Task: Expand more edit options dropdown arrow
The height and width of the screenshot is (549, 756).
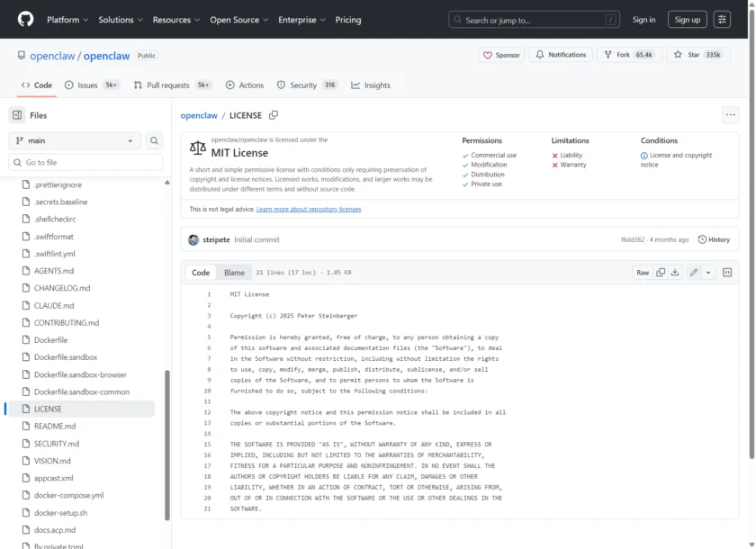Action: tap(708, 273)
